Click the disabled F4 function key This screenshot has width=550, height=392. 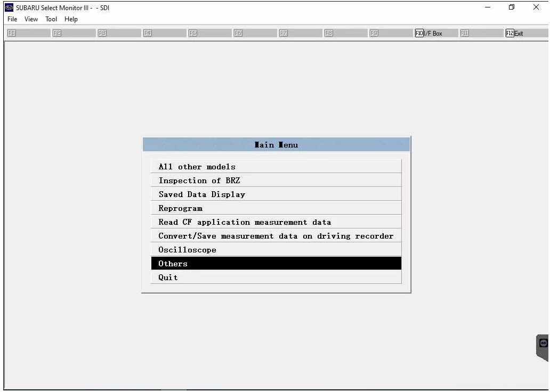click(165, 34)
